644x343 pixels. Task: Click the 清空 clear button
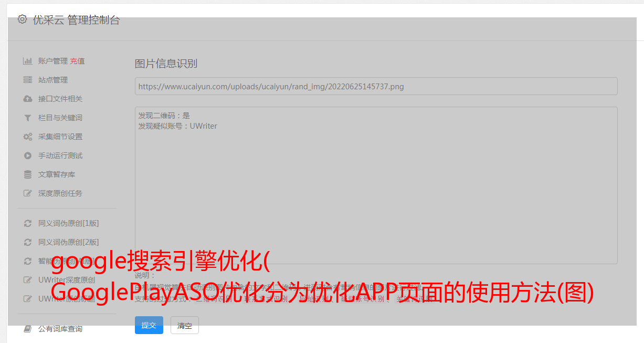click(x=185, y=325)
